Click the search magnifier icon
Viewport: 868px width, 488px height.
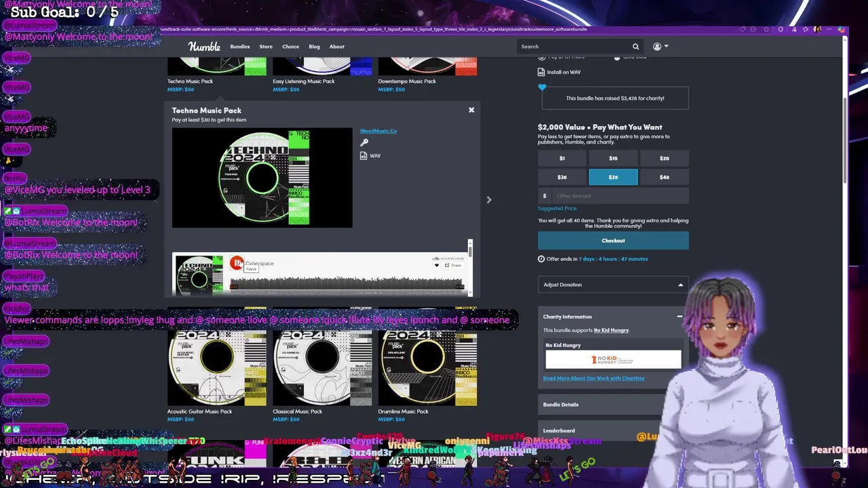click(x=635, y=47)
